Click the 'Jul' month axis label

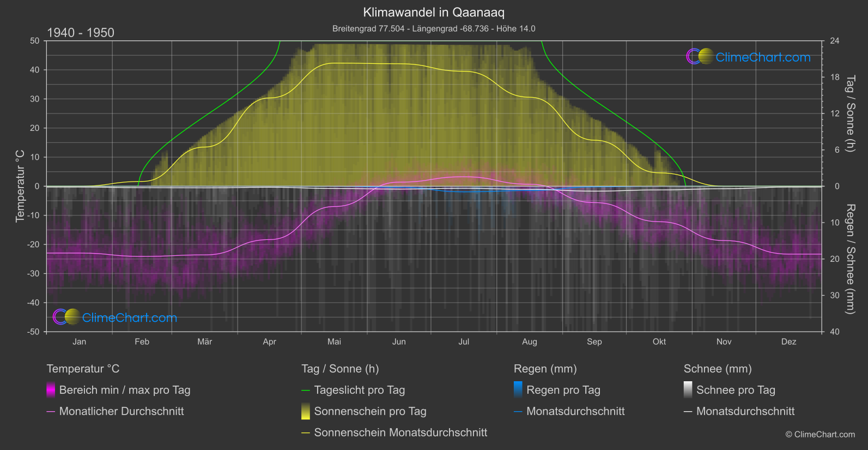pyautogui.click(x=464, y=341)
